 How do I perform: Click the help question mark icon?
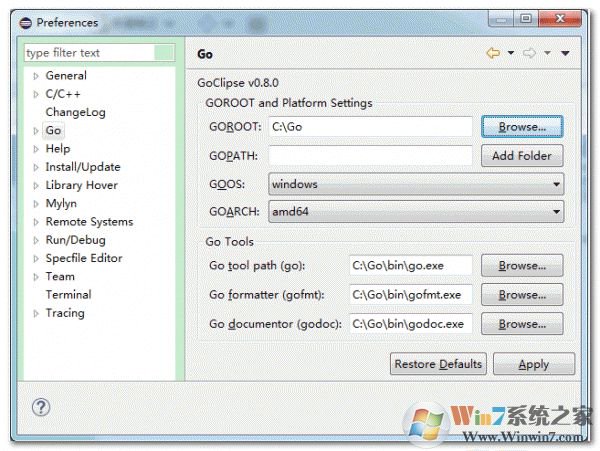point(41,407)
